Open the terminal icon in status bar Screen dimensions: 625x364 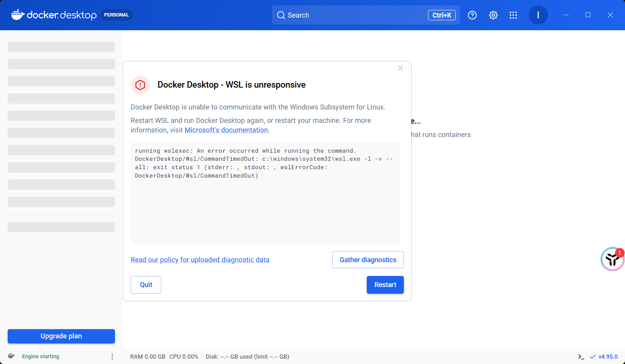(581, 356)
